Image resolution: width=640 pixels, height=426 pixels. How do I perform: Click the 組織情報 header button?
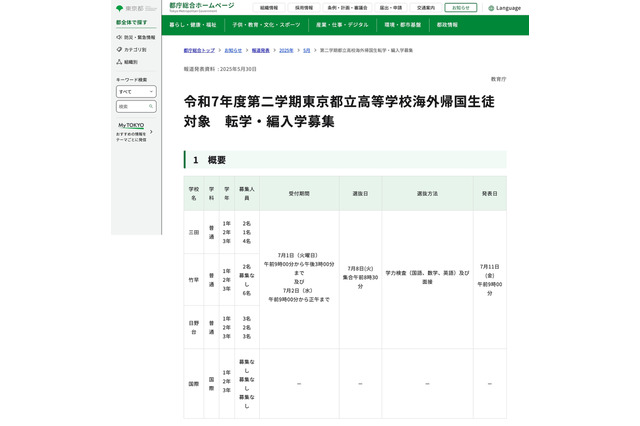tap(269, 8)
